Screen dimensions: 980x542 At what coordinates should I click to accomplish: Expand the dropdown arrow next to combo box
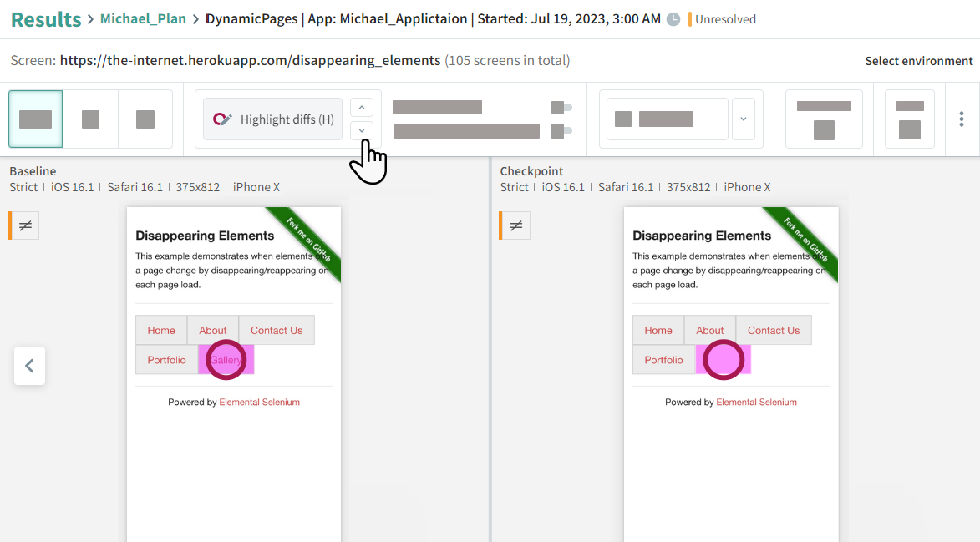point(743,119)
